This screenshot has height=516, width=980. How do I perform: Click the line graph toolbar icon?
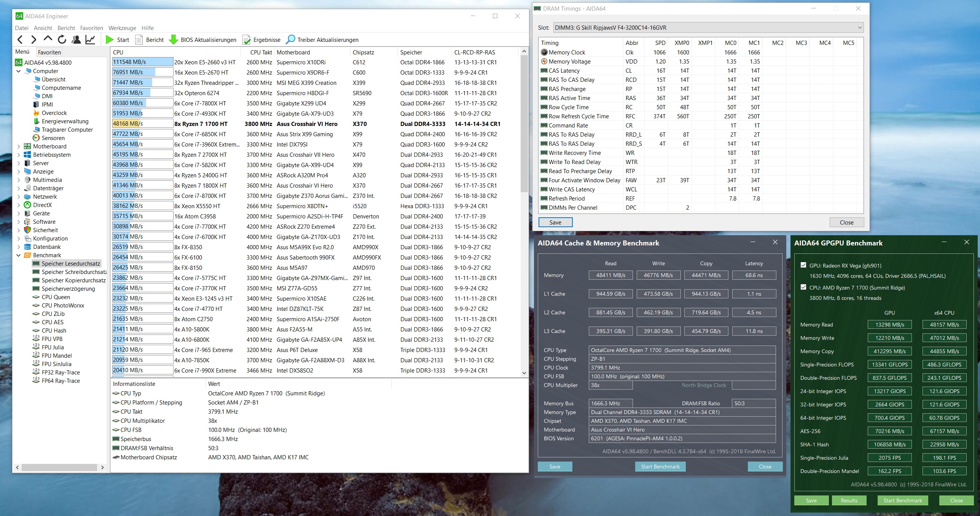pos(90,40)
